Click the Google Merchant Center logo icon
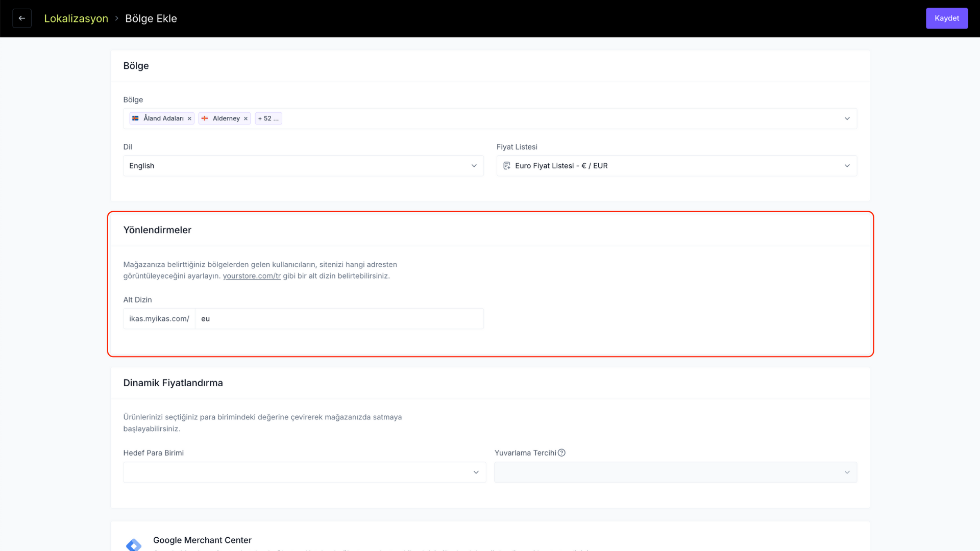Screen dimensions: 980x551 134,544
